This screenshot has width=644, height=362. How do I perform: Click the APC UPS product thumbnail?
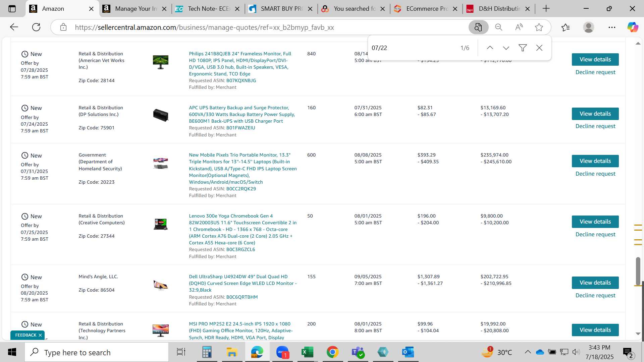pyautogui.click(x=160, y=115)
